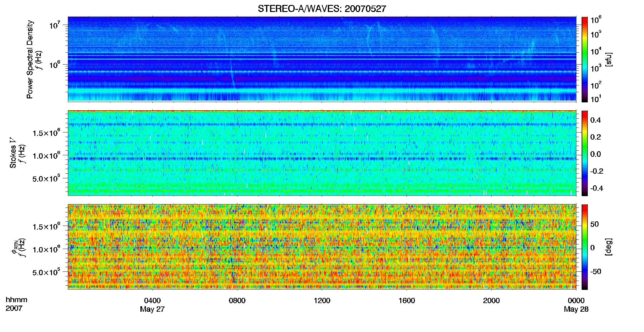This screenshot has width=644, height=332.
Task: Click the 10⁶ frequency tick in top panel
Action: click(54, 65)
